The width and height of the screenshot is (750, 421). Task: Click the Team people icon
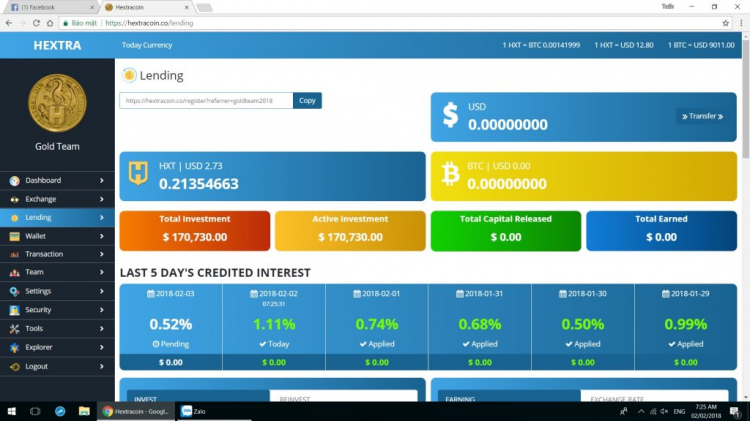click(x=14, y=272)
